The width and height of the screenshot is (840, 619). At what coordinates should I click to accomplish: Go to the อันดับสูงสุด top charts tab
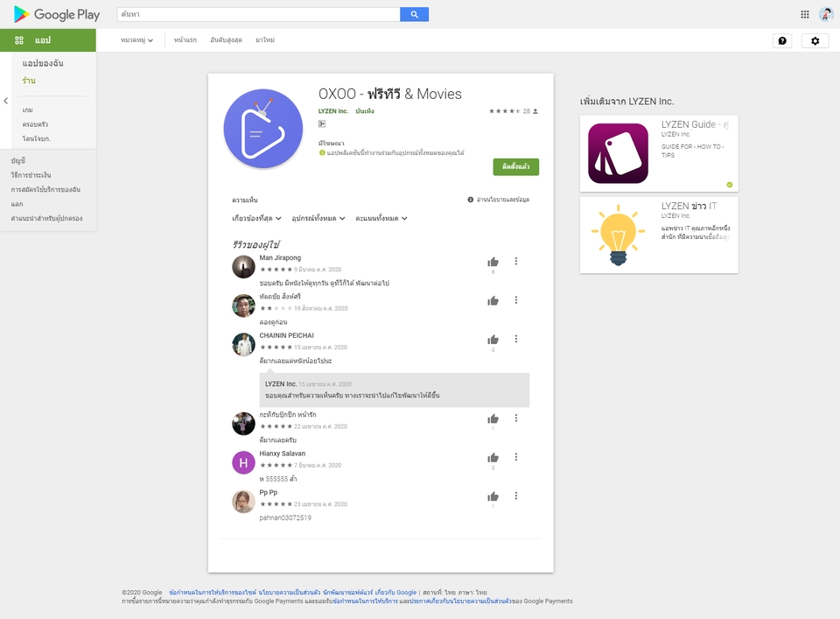[x=226, y=40]
